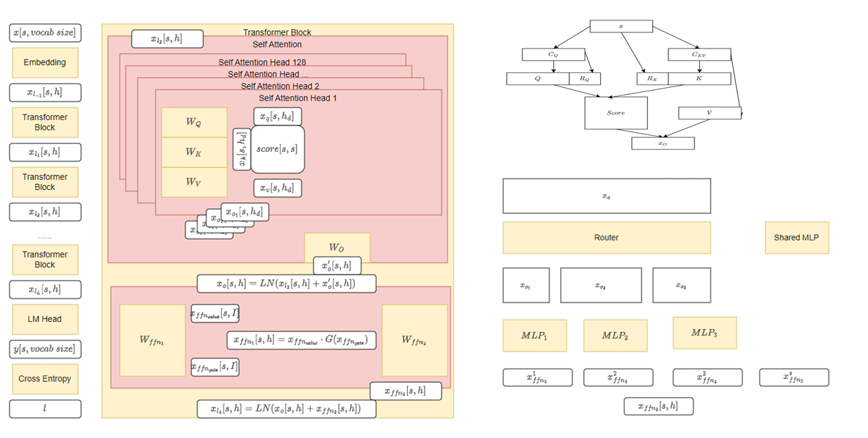Click the R_K node

652,79
